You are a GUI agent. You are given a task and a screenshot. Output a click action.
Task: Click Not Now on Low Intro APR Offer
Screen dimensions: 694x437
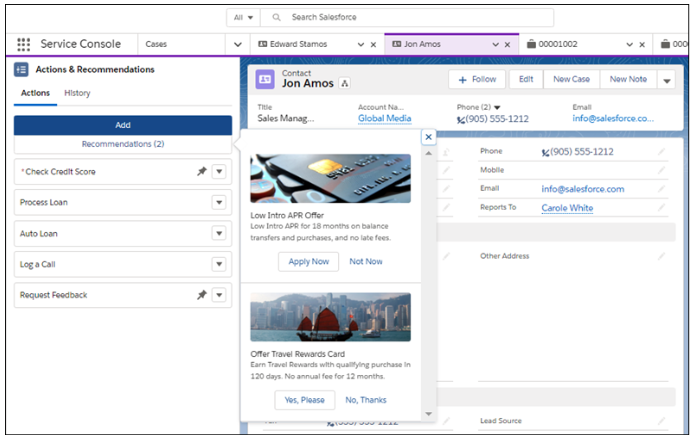366,262
